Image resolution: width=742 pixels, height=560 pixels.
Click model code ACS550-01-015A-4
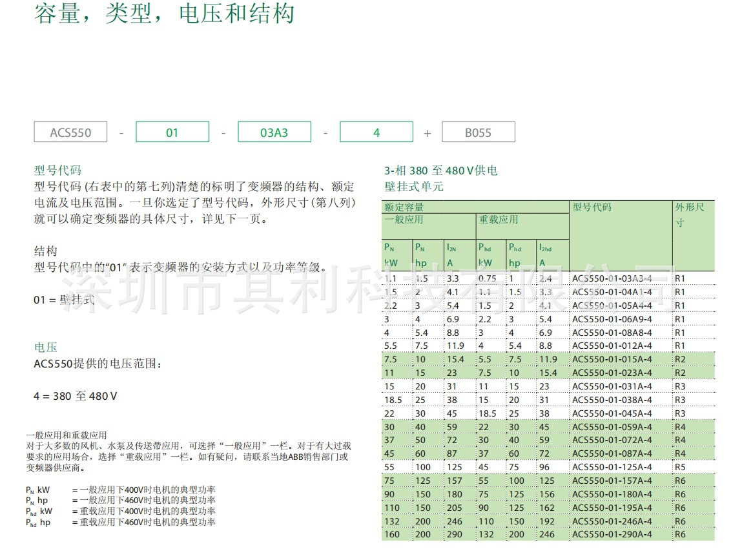[612, 359]
